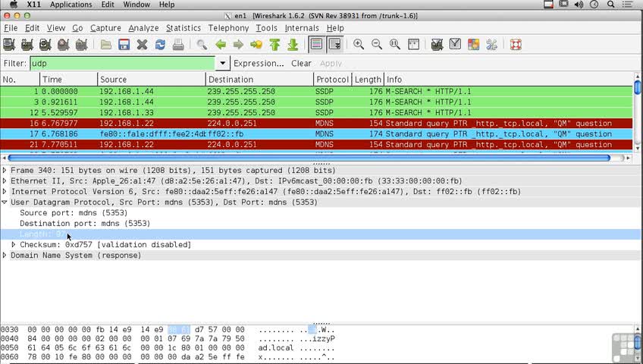The width and height of the screenshot is (643, 364).
Task: Open a capture file via folder icon
Action: coord(106,44)
